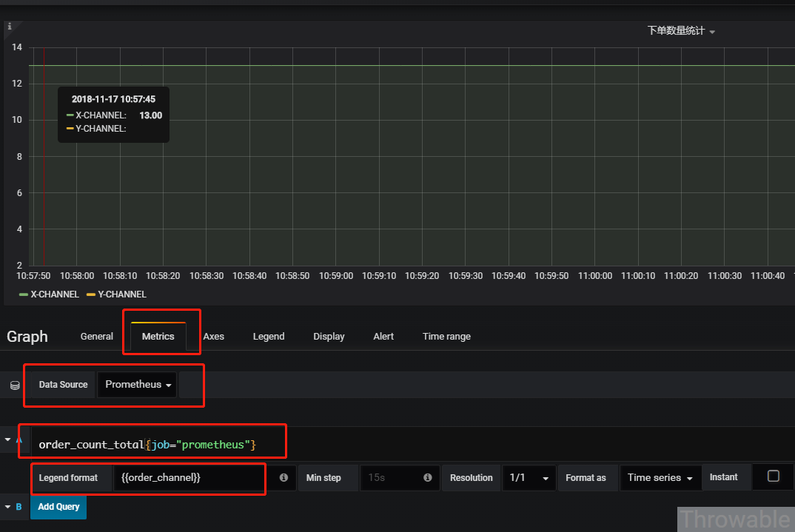Switch to the Alert tab

coord(383,337)
